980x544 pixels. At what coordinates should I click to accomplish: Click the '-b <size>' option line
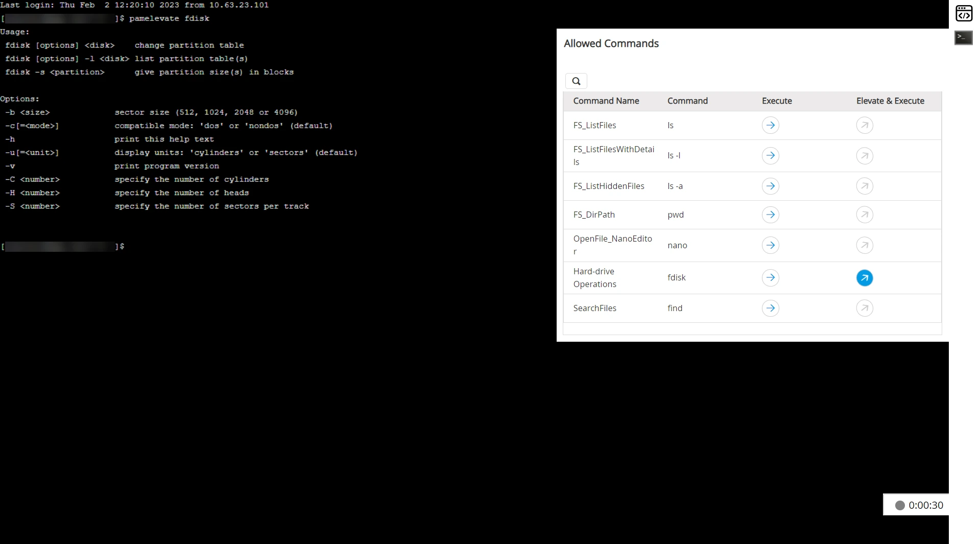pos(151,112)
